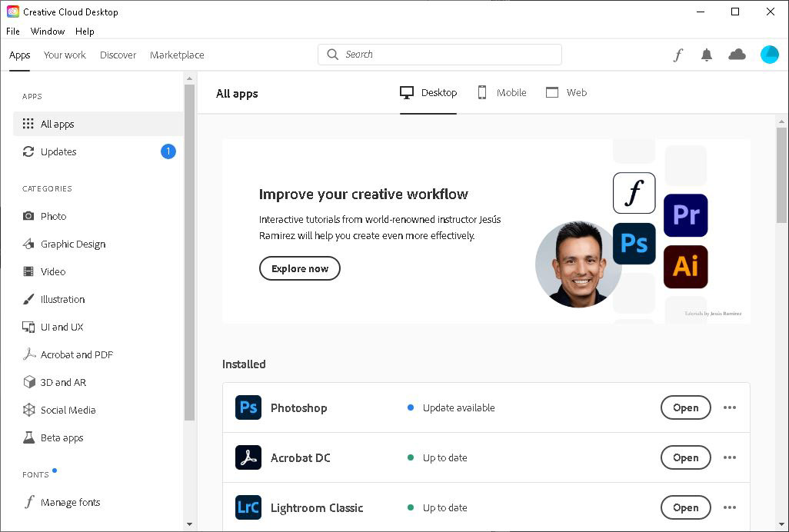This screenshot has width=789, height=532.
Task: Click the Acrobat DC app icon
Action: tap(248, 457)
